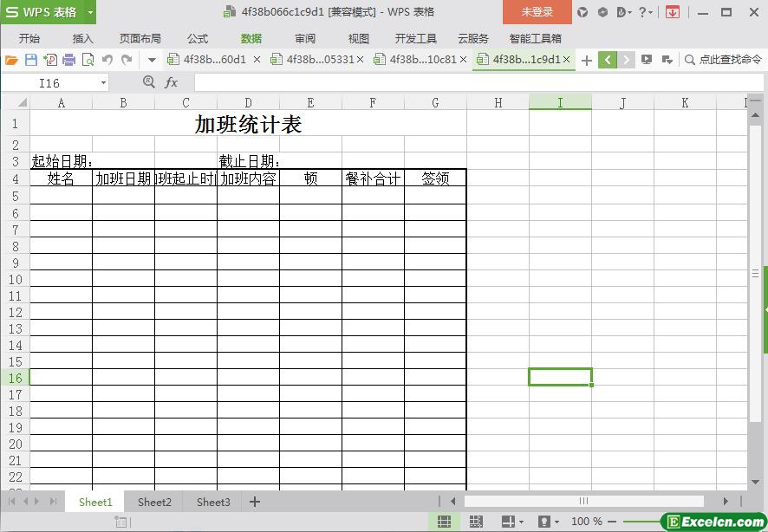Open a new document tab with plus
This screenshot has height=532, width=768.
pos(587,60)
